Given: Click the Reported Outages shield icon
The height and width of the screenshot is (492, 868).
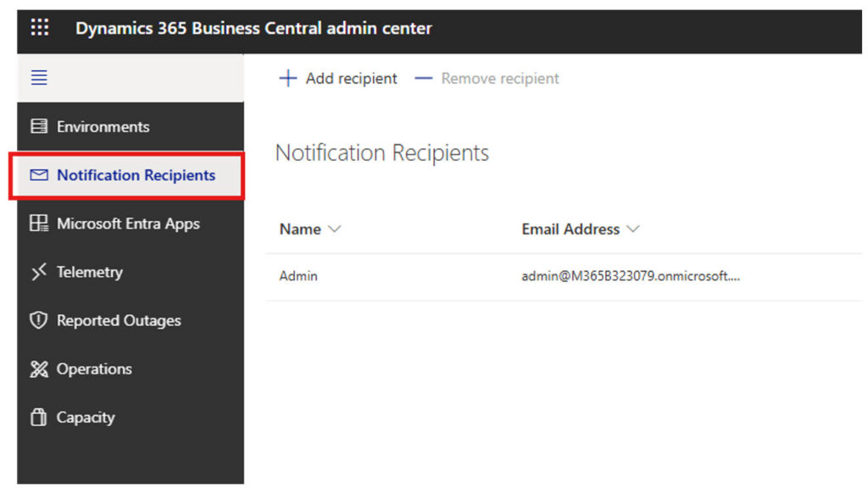Looking at the screenshot, I should pos(38,320).
